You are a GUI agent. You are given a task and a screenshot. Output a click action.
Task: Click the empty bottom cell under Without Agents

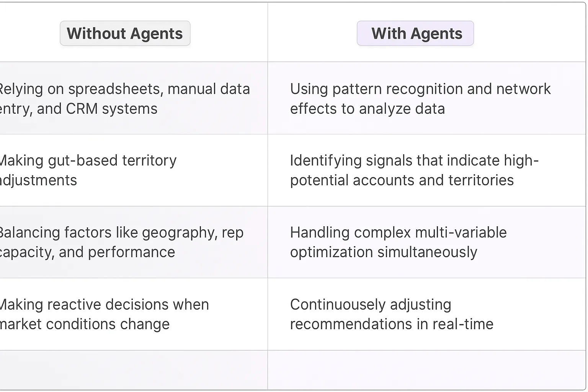[x=133, y=370]
